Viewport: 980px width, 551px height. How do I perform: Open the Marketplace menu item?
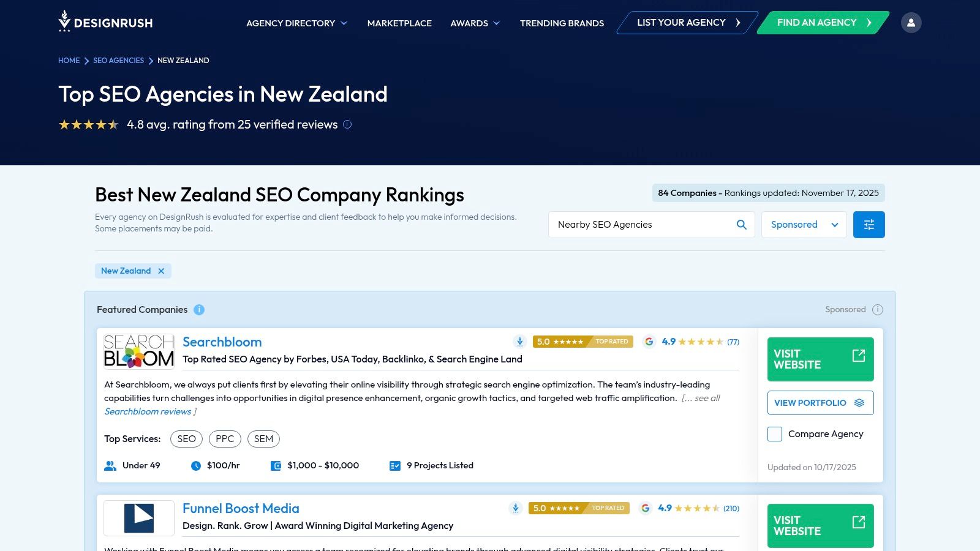click(x=399, y=23)
